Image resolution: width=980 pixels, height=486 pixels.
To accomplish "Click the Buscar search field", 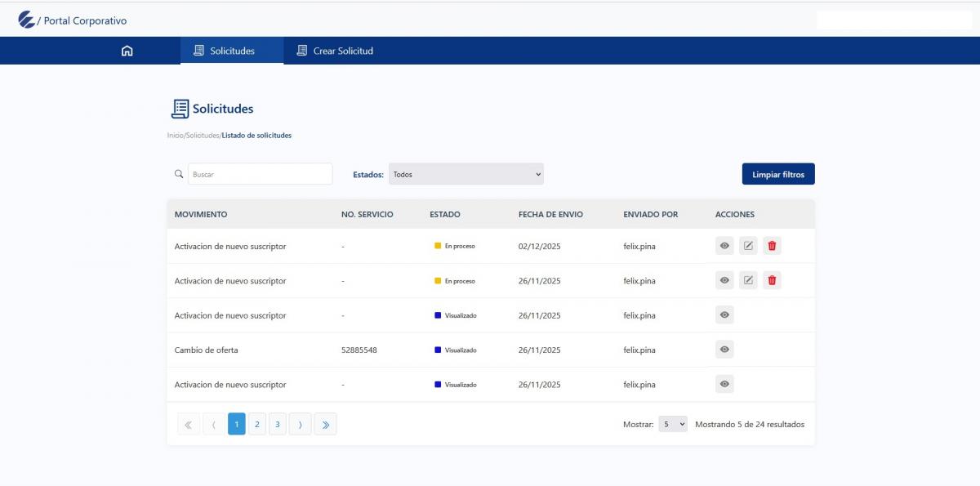I will click(260, 174).
